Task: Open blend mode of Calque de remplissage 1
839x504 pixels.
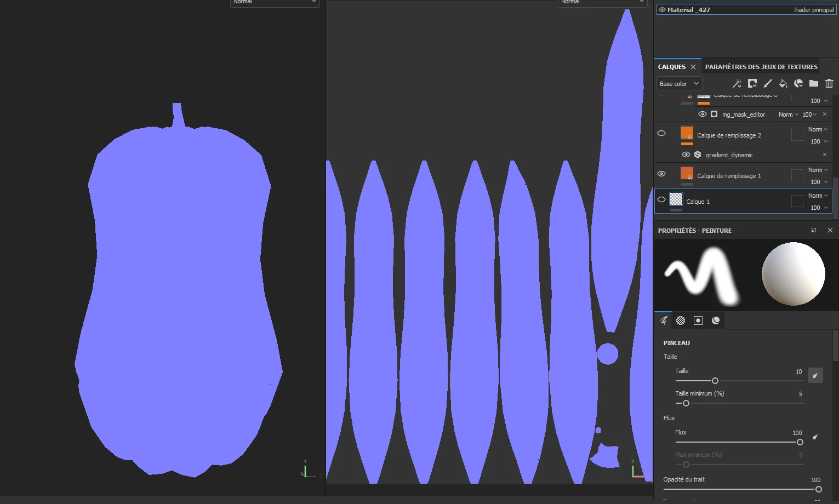Action: [818, 170]
